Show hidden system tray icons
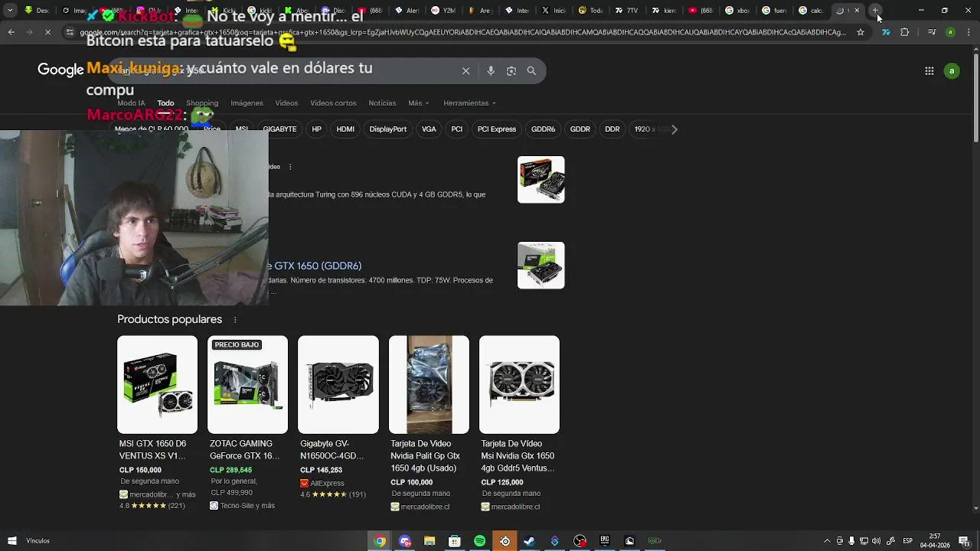980x551 pixels. click(x=826, y=541)
